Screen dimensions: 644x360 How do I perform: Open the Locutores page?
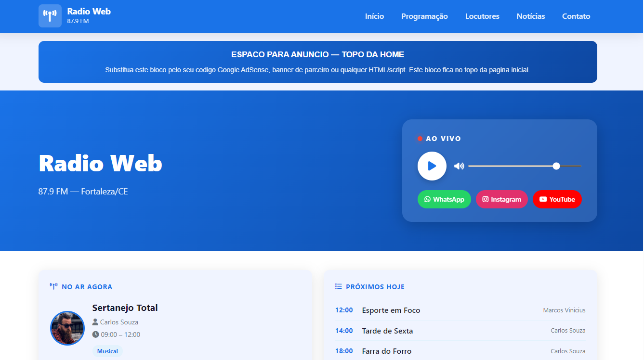click(x=482, y=16)
